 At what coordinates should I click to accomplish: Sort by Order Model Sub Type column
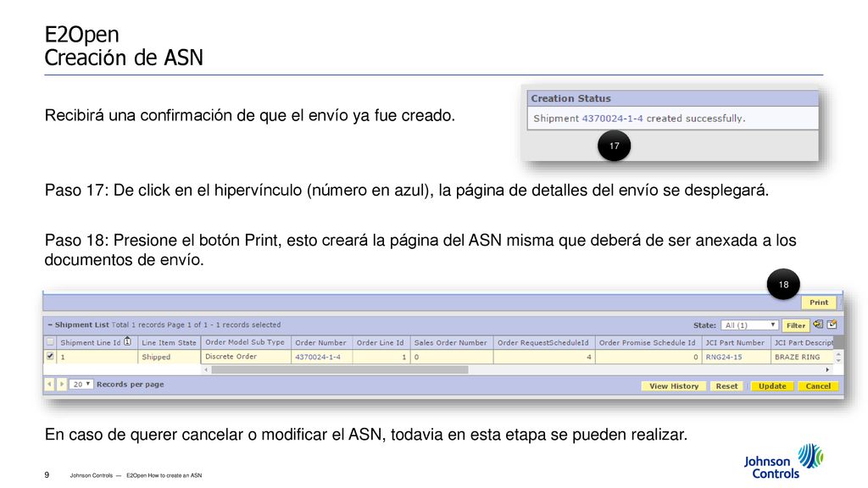(245, 342)
